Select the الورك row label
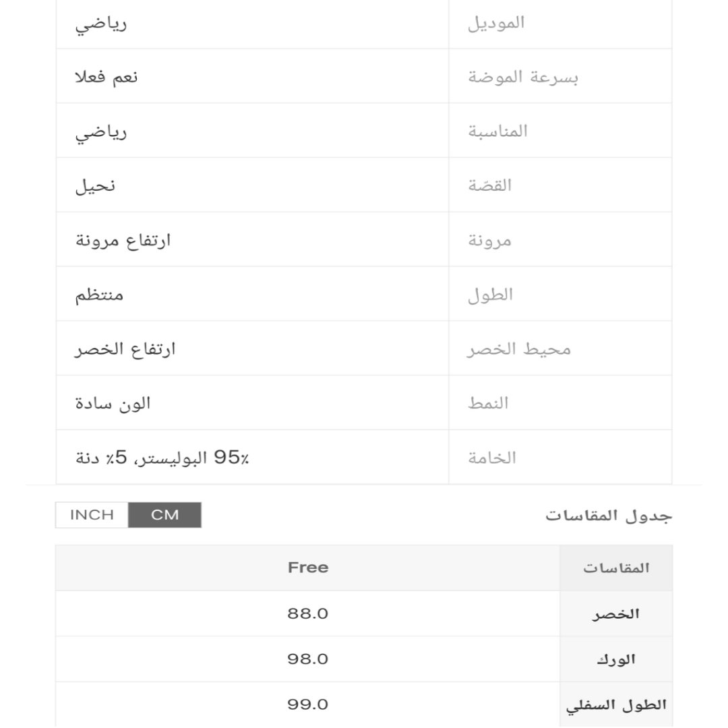The image size is (728, 728). (616, 659)
